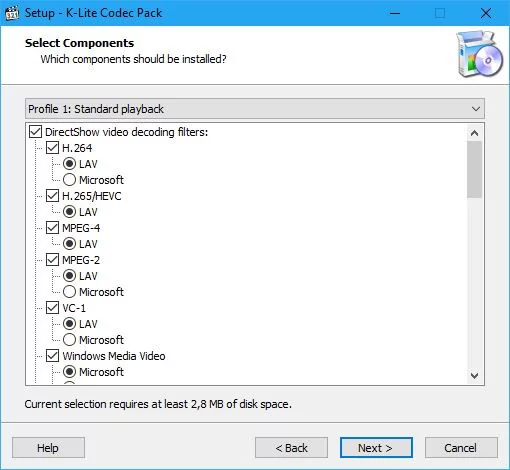The image size is (510, 470).
Task: Open the Profile 1: Standard playback dropdown
Action: click(x=255, y=109)
